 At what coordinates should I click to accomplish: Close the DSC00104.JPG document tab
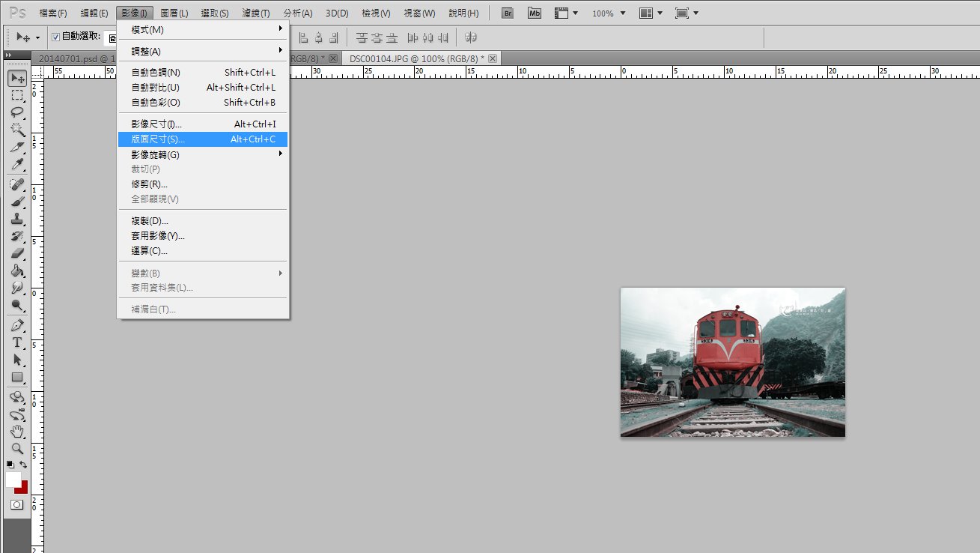493,58
